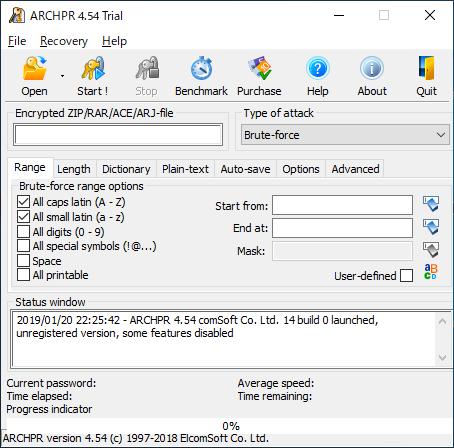Click the ARCHPR version 4.54 status bar text
The image size is (454, 448).
click(136, 438)
